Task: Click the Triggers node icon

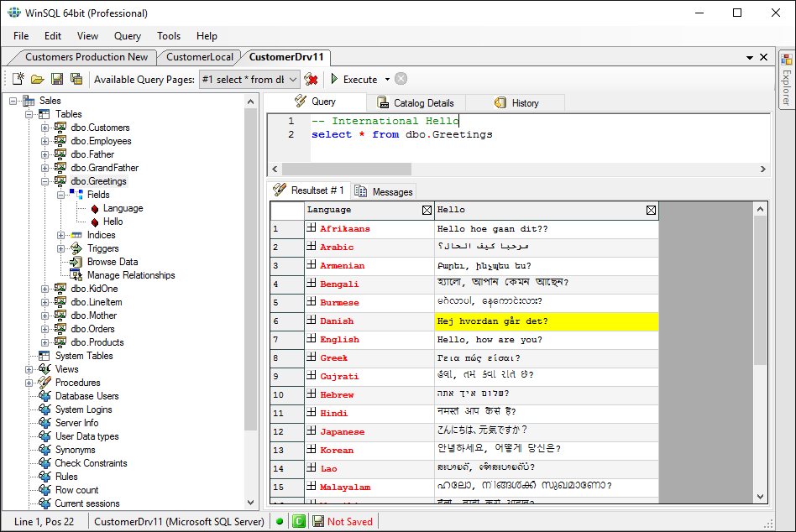Action: (76, 248)
